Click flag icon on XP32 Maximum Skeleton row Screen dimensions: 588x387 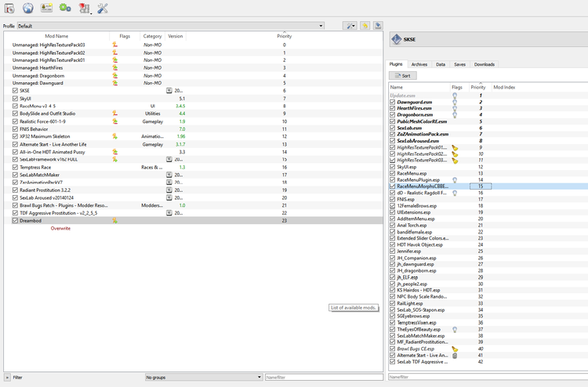(114, 136)
